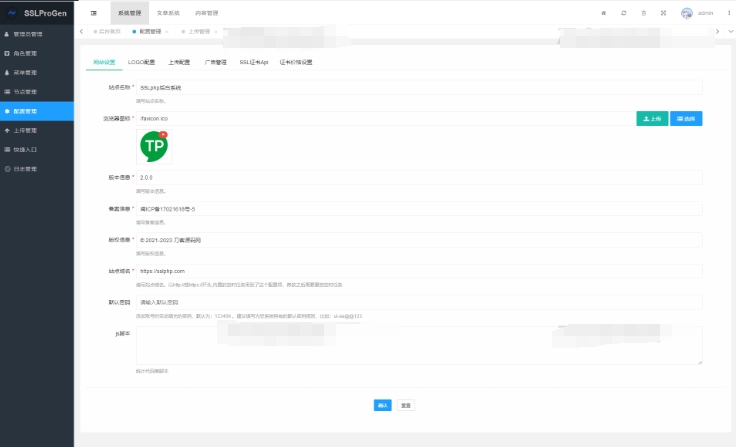
Task: Click the blue 确认 confirm button
Action: pos(383,405)
